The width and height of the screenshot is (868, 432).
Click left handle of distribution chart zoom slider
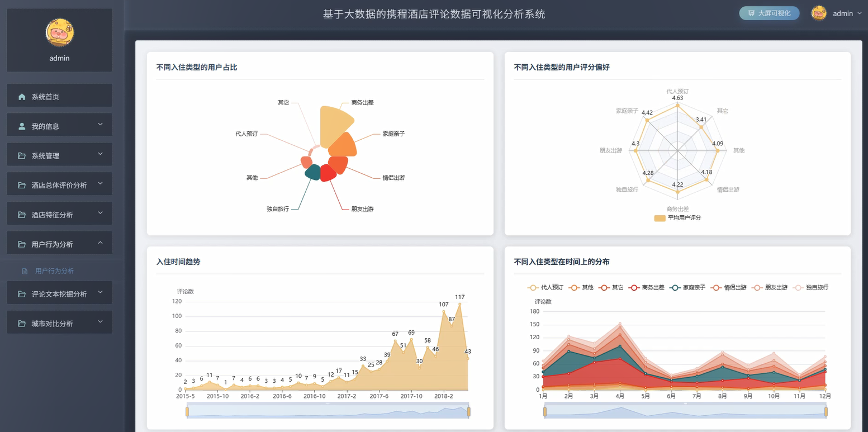[x=545, y=412]
